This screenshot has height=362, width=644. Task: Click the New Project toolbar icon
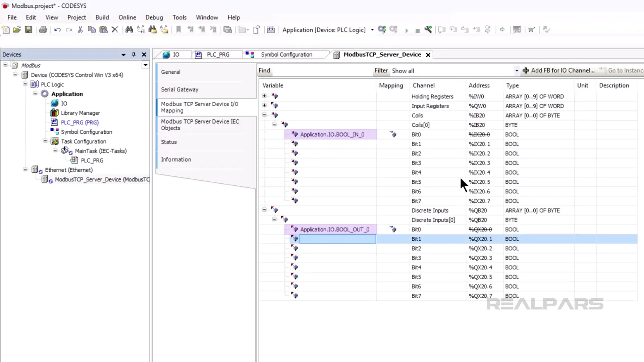[6, 29]
